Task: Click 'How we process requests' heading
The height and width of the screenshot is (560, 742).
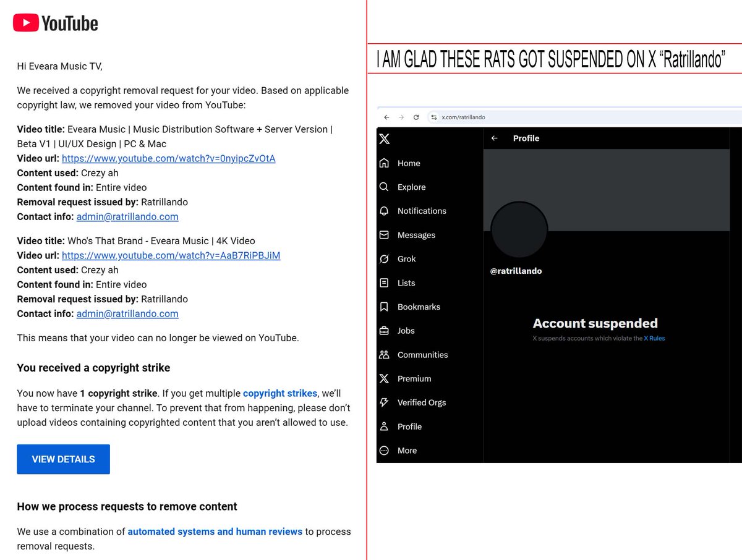Action: [x=127, y=507]
